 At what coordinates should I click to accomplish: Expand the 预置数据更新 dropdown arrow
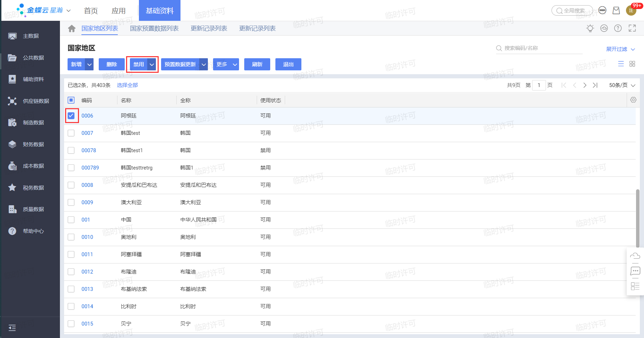(x=204, y=64)
